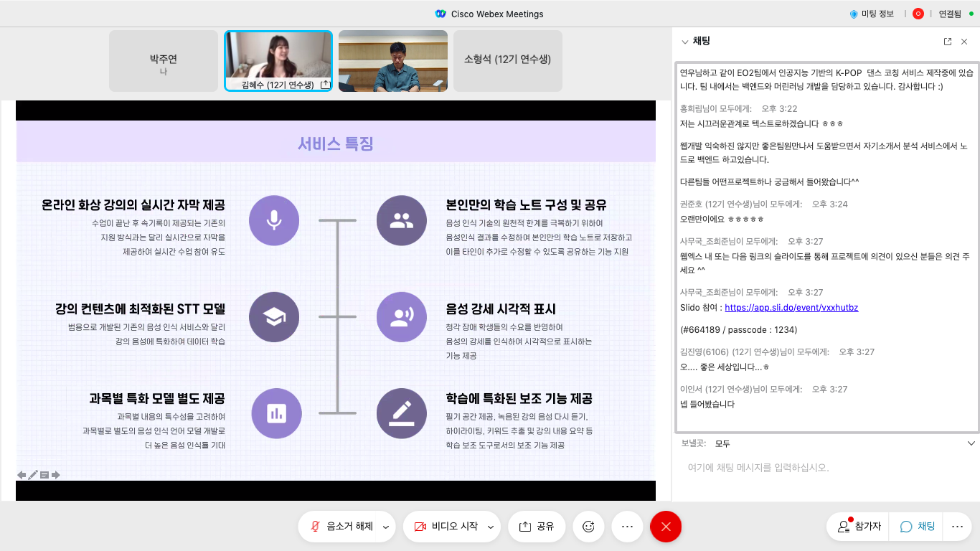Select the pen annotation icon on slide
Image resolution: width=980 pixels, height=551 pixels.
(x=33, y=475)
